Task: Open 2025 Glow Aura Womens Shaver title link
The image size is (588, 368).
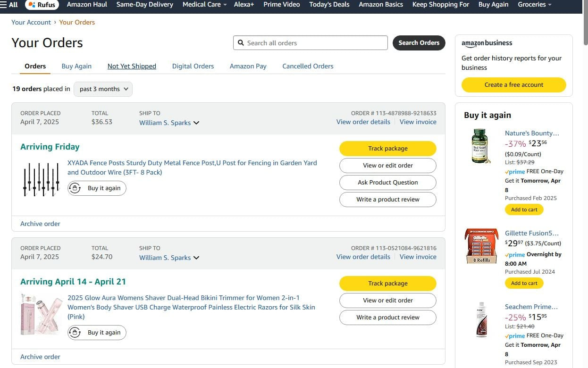Action: click(x=191, y=307)
